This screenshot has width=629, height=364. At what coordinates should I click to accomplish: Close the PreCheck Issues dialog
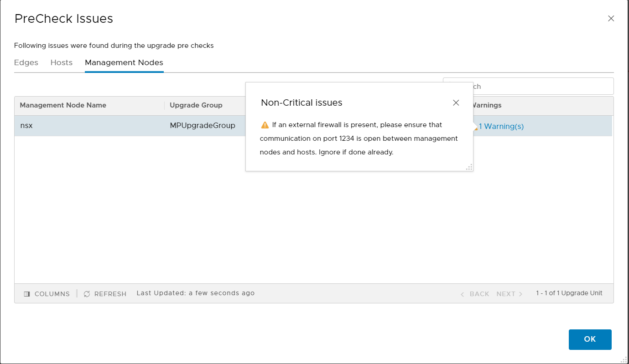coord(611,19)
